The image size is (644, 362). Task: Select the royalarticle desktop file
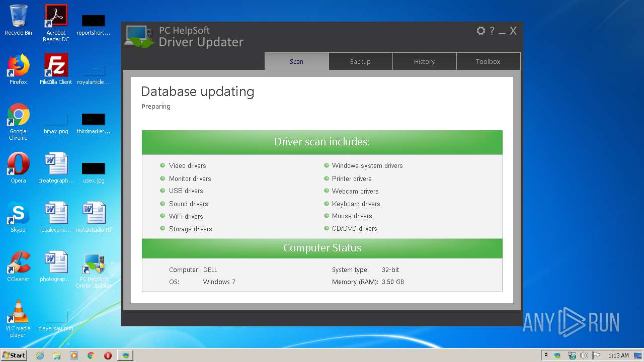(94, 73)
